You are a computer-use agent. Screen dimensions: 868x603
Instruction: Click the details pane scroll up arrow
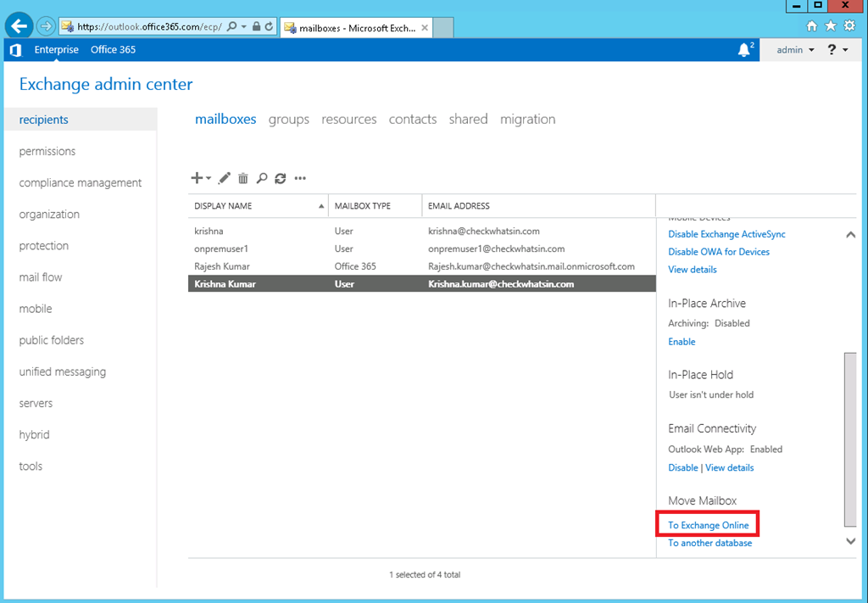(x=850, y=235)
